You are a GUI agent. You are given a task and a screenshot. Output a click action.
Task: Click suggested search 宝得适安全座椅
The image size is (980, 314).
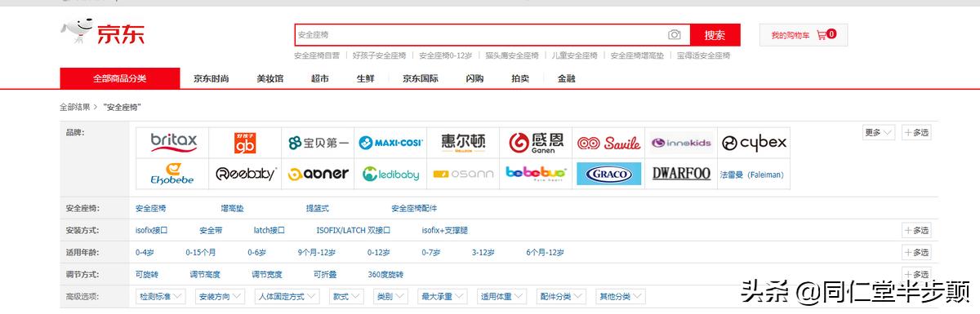tap(703, 55)
